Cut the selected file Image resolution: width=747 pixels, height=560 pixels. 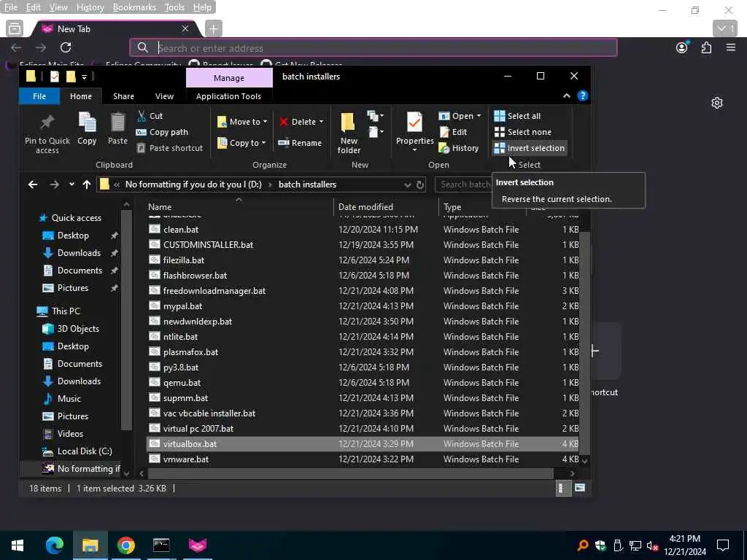pyautogui.click(x=150, y=116)
